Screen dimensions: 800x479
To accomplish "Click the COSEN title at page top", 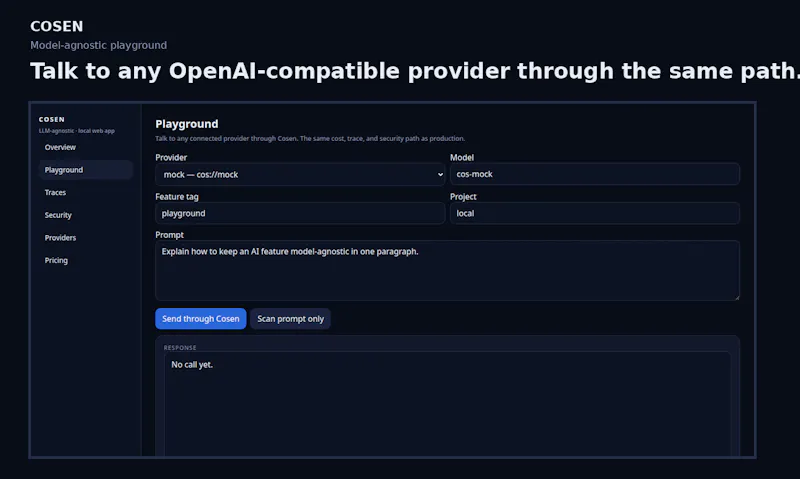I will [x=57, y=26].
